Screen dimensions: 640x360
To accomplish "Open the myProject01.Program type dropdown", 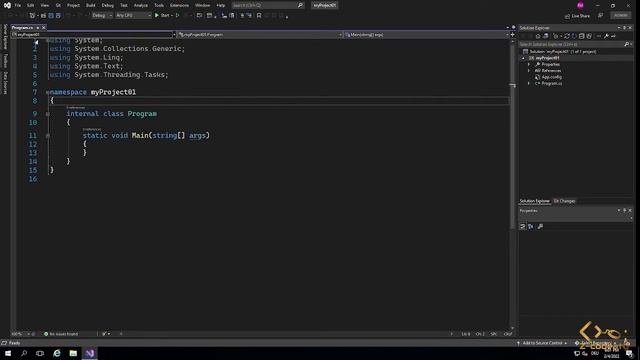I will 260,35.
